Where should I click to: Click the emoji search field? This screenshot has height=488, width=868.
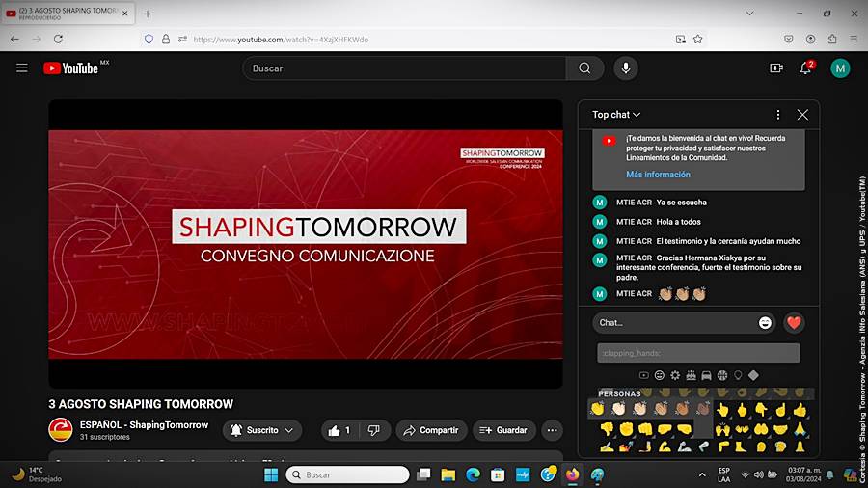698,353
